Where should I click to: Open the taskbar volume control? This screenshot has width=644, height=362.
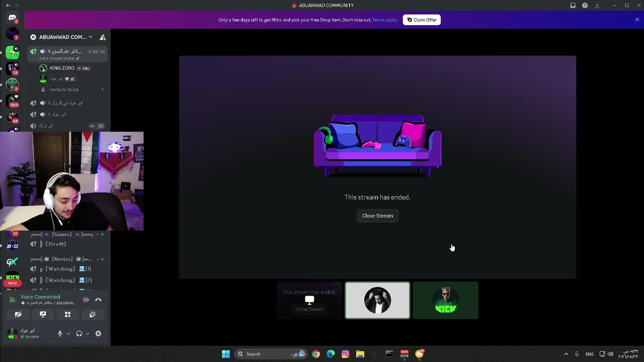click(x=610, y=354)
